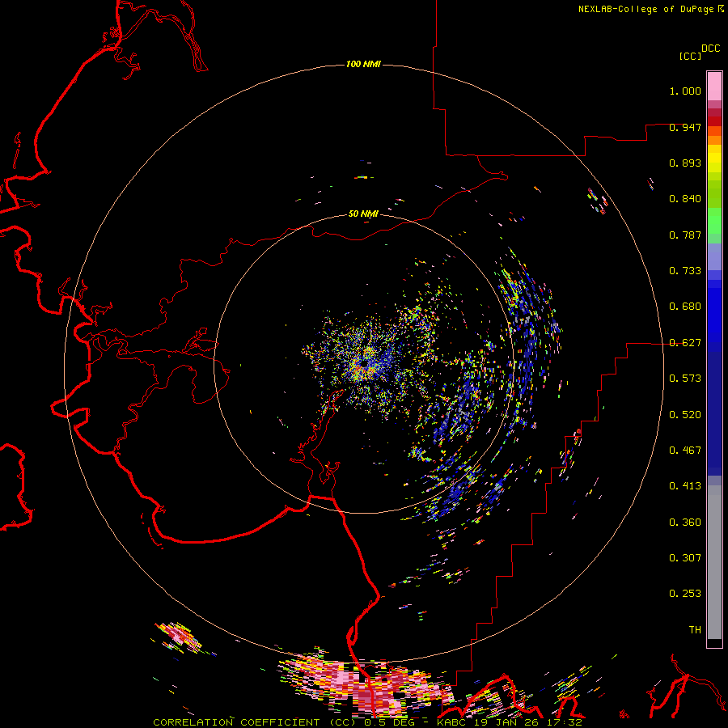Click the 0.680 scale value
This screenshot has width=728, height=728.
(685, 307)
